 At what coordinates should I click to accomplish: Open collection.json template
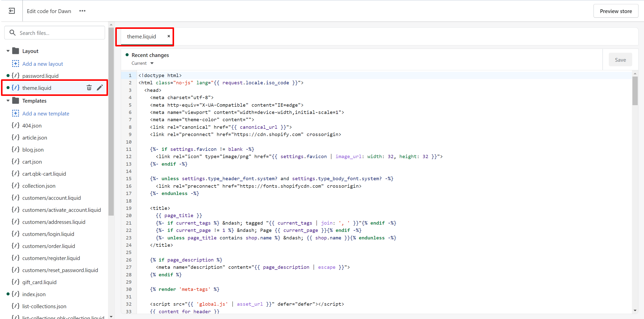click(39, 186)
